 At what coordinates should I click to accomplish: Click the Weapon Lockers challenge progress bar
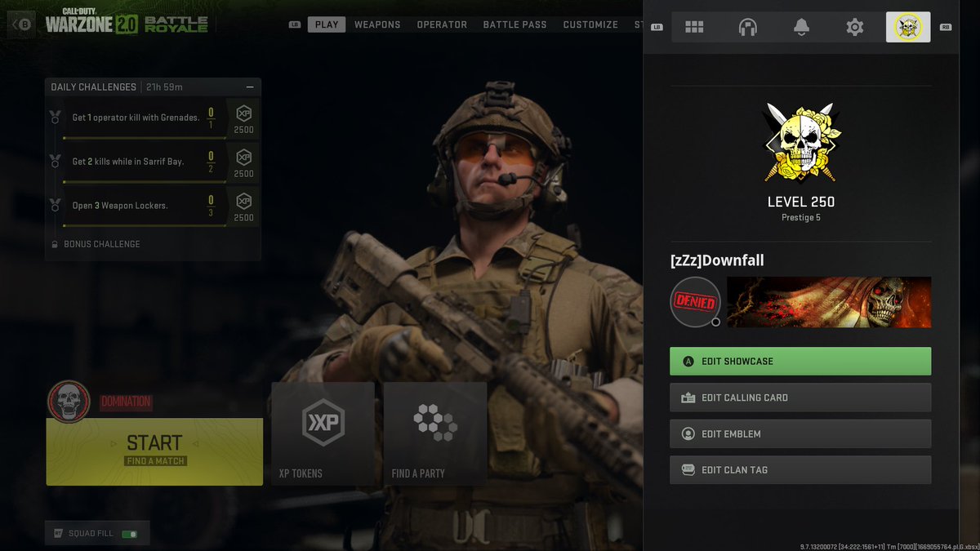click(x=145, y=226)
